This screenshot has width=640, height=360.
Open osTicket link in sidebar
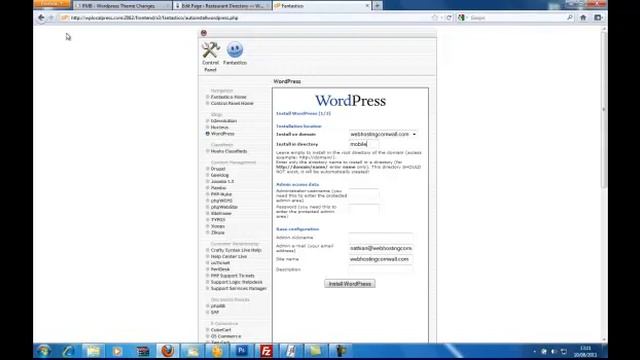click(x=220, y=263)
